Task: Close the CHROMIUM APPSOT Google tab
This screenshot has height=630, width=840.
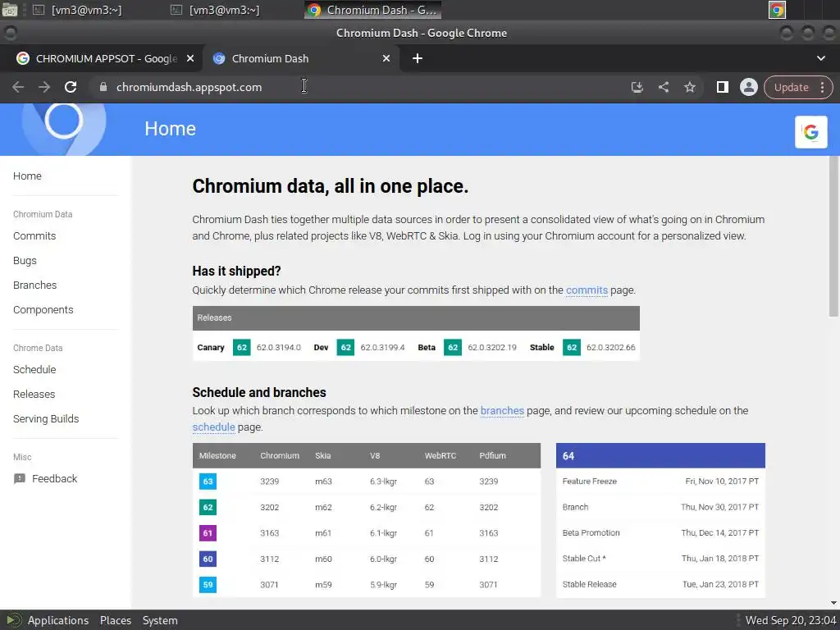Action: point(190,58)
